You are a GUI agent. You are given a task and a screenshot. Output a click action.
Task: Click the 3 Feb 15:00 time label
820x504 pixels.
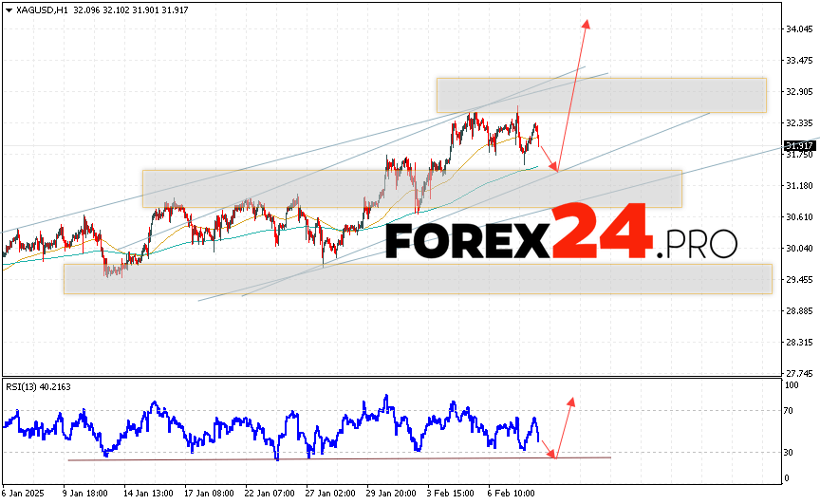coord(450,494)
